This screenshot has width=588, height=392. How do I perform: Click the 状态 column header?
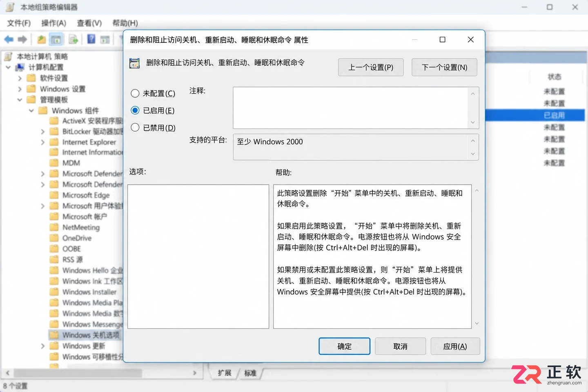[554, 77]
